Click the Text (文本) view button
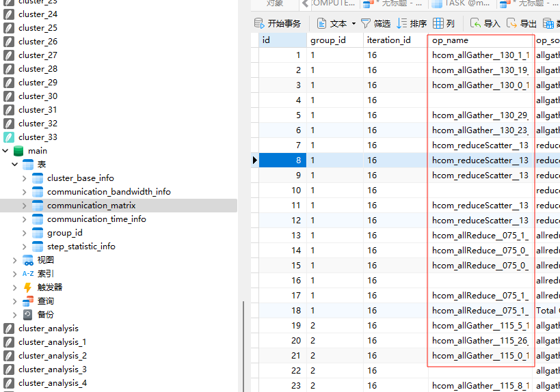 coord(332,23)
